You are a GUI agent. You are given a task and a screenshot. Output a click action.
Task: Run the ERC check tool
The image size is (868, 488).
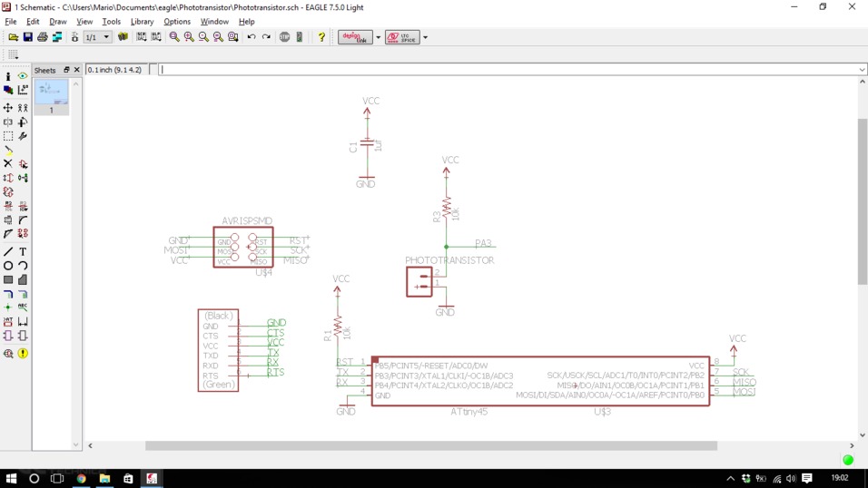click(x=8, y=353)
